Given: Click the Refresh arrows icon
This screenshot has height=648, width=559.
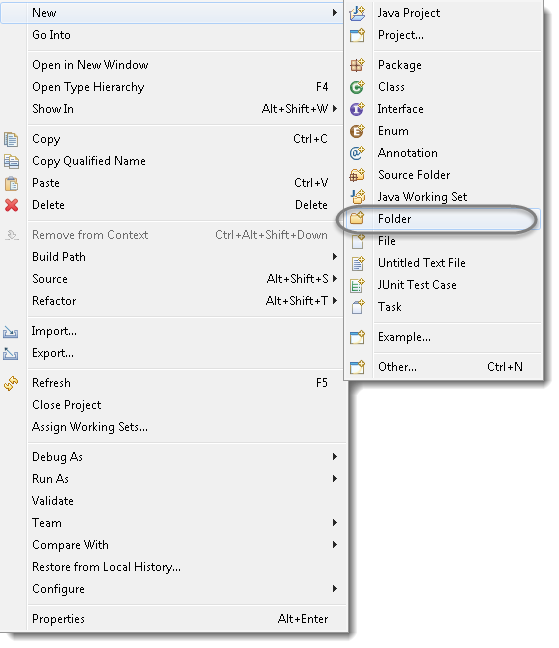Looking at the screenshot, I should point(11,383).
